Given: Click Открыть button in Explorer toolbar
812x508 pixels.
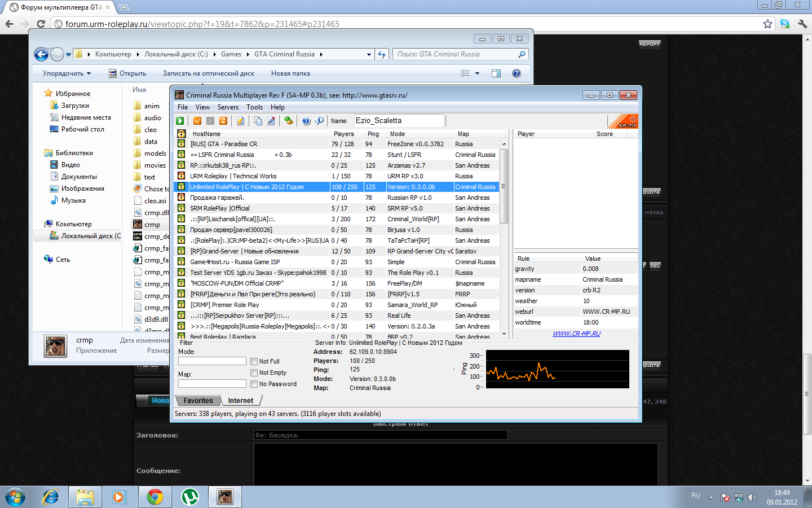Looking at the screenshot, I should click(x=127, y=73).
